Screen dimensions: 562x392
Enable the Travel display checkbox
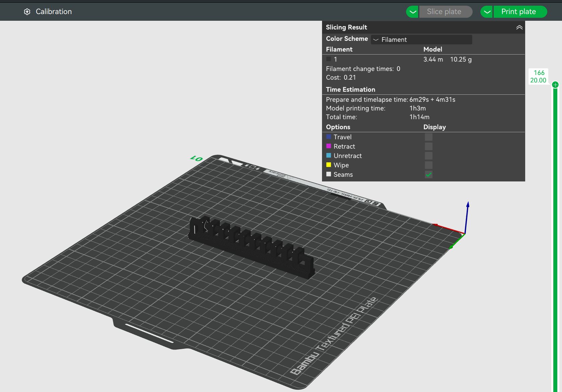point(428,137)
